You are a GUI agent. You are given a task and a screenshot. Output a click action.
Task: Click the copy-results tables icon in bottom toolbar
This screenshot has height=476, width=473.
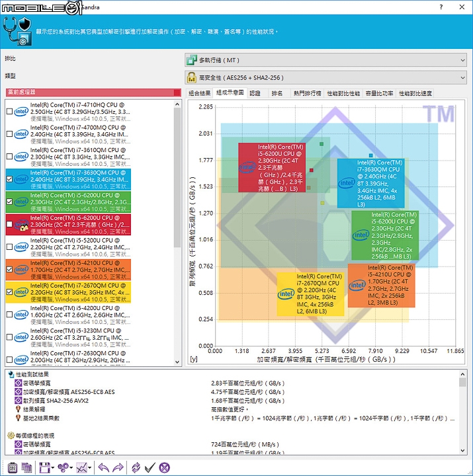click(26, 467)
